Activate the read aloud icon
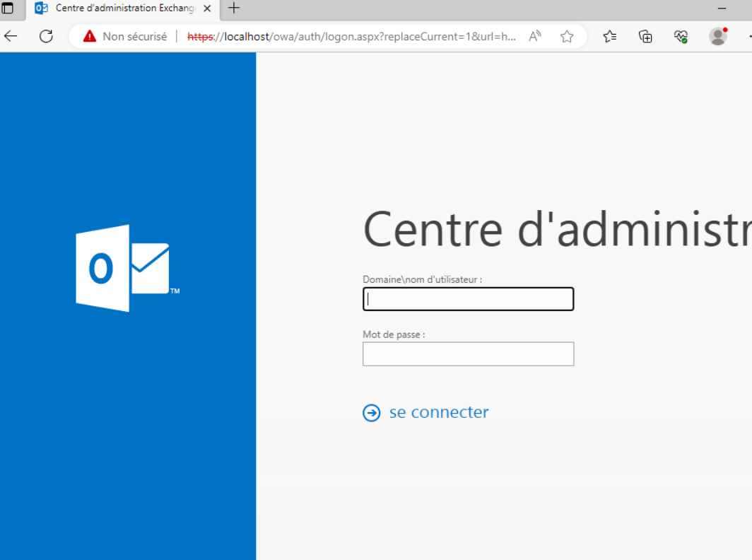The image size is (752, 560). point(535,37)
